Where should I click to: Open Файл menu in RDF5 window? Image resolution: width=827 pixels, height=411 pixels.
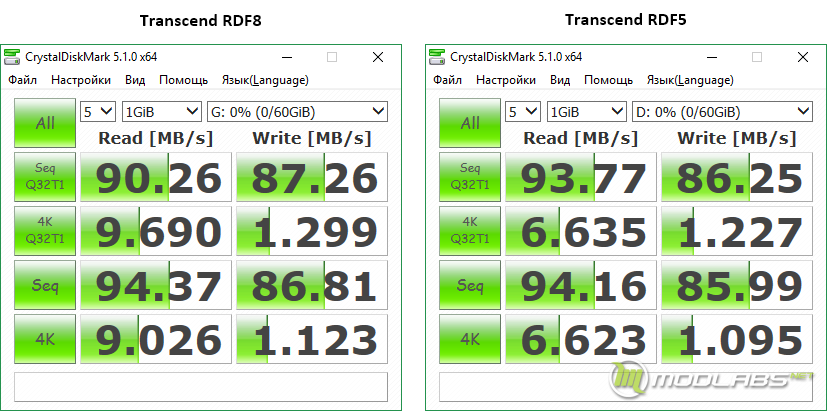448,80
